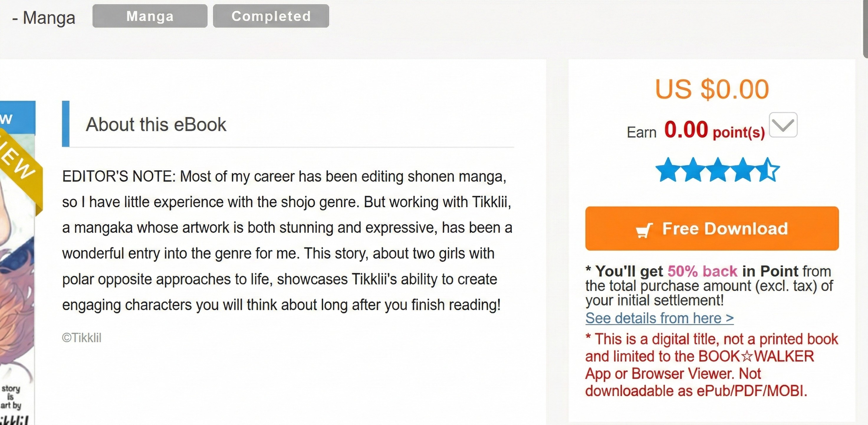This screenshot has width=868, height=425.
Task: Select the Completed tag
Action: tap(271, 16)
